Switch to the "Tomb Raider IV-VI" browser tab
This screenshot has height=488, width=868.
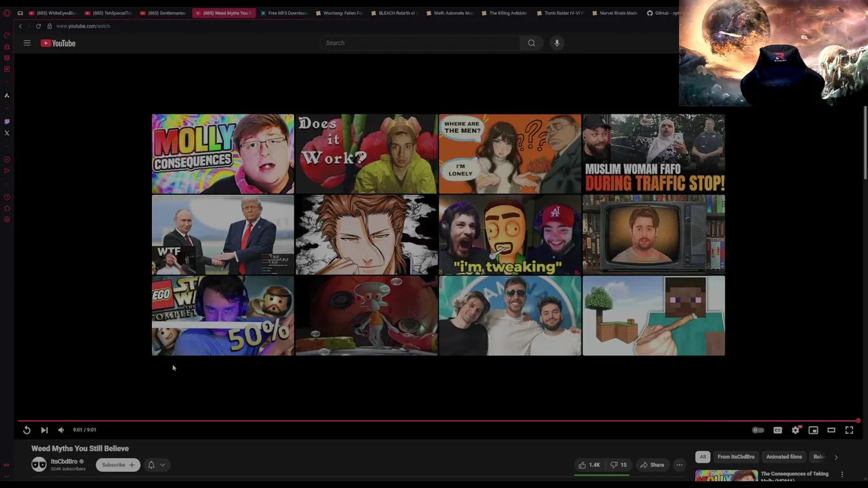click(x=560, y=13)
